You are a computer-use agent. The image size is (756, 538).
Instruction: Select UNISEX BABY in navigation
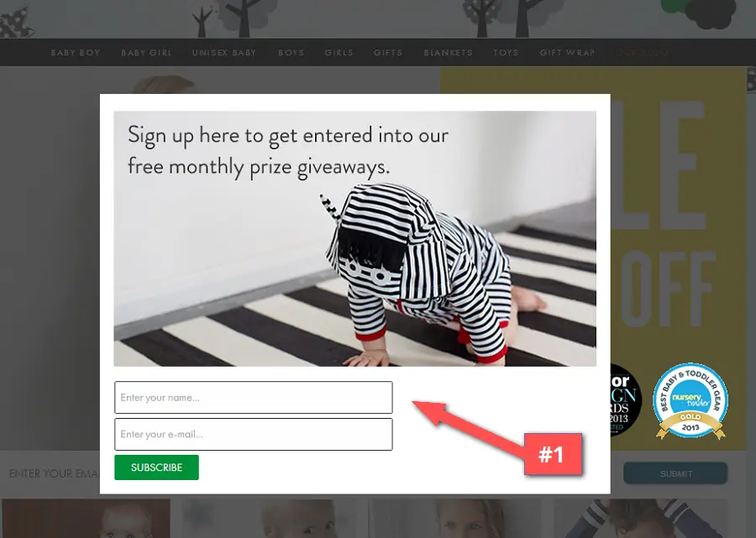click(x=224, y=53)
